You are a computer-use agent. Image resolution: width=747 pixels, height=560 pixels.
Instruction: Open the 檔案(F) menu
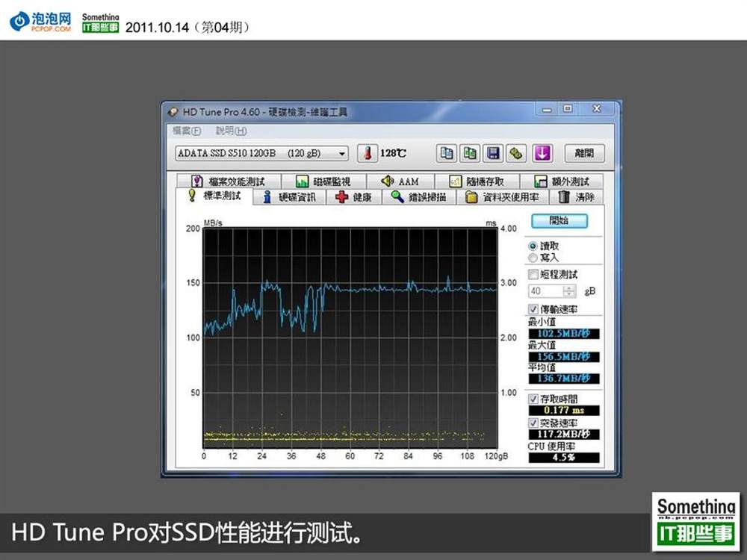tap(186, 131)
